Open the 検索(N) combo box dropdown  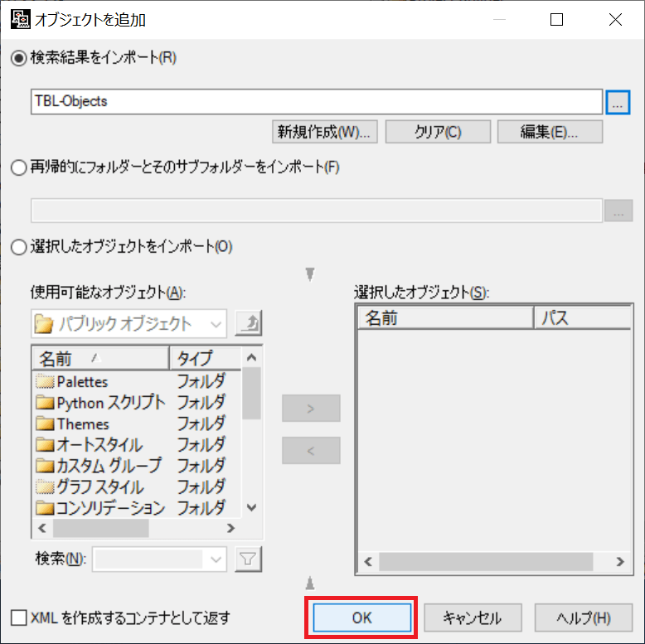pyautogui.click(x=216, y=559)
